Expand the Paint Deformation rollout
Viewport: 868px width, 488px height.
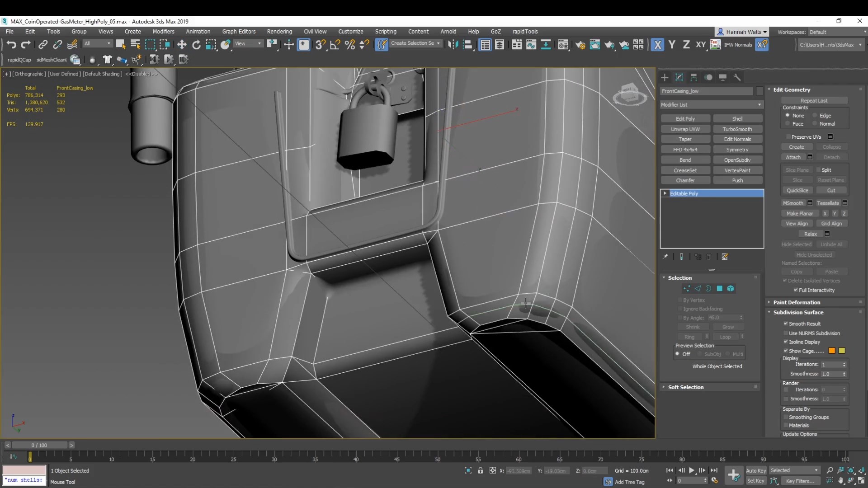796,302
